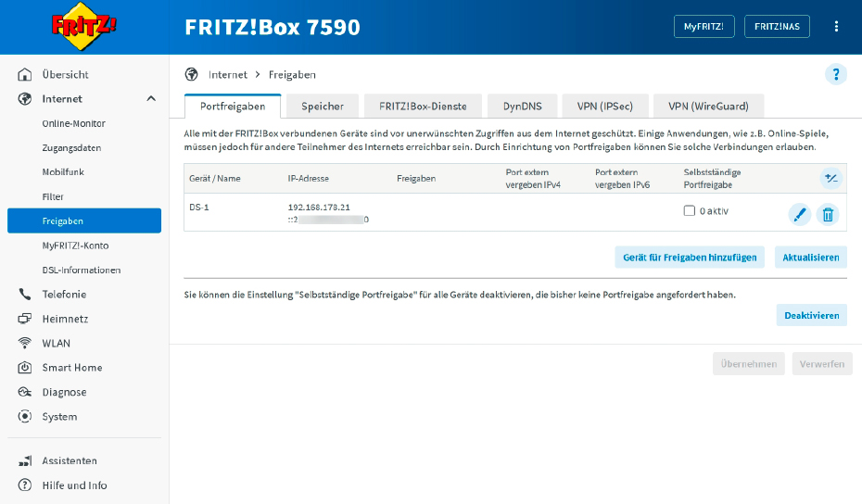Open Telefonie from the sidebar
Screen dimensions: 862x504
tap(64, 295)
